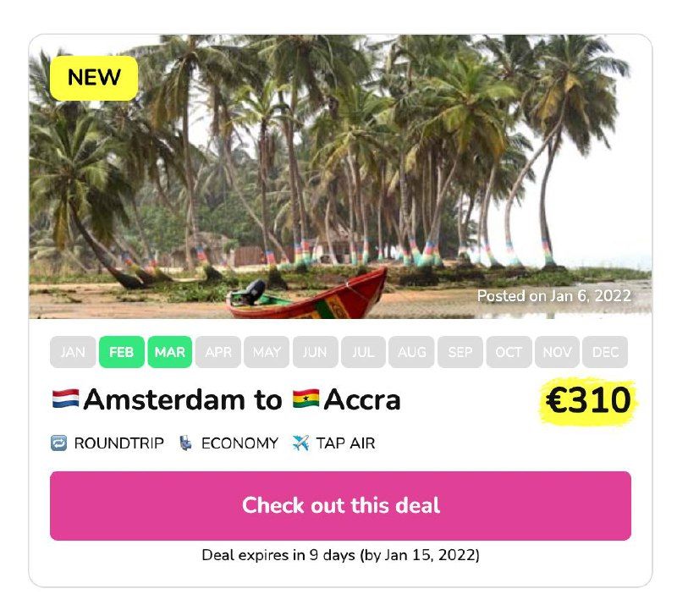Click the Check out this deal button
Image resolution: width=677 pixels, height=616 pixels.
tap(341, 505)
